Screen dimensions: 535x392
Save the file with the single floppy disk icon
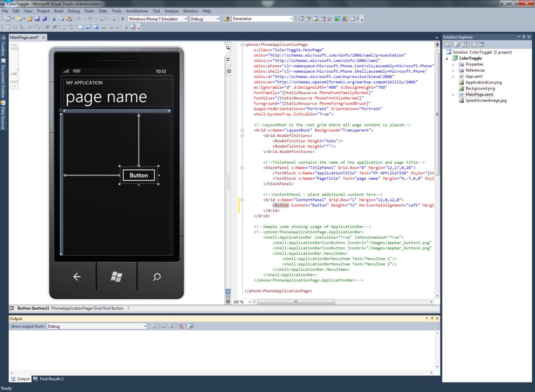[37, 19]
